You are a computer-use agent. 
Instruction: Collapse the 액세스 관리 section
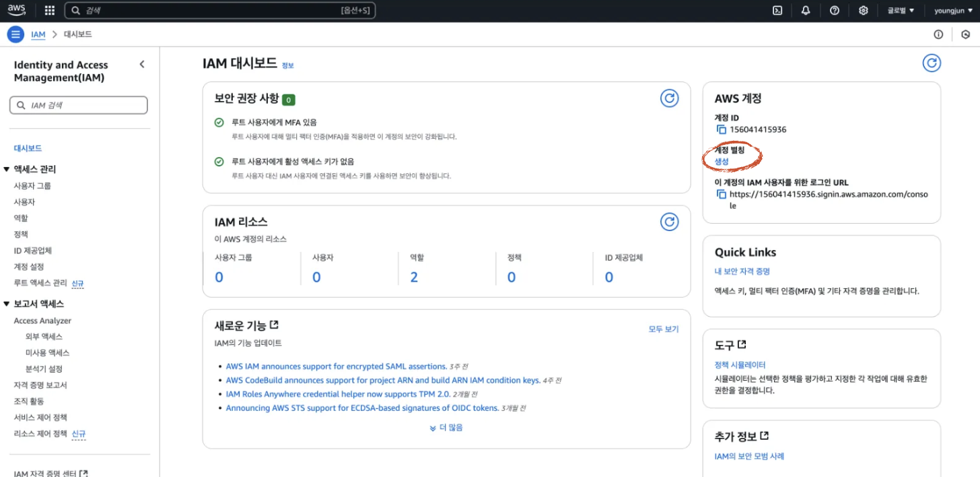click(x=7, y=169)
